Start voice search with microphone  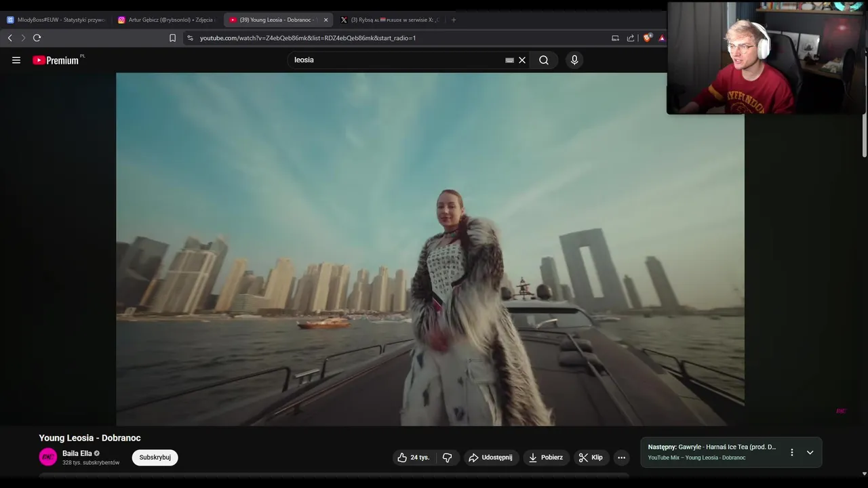(574, 60)
